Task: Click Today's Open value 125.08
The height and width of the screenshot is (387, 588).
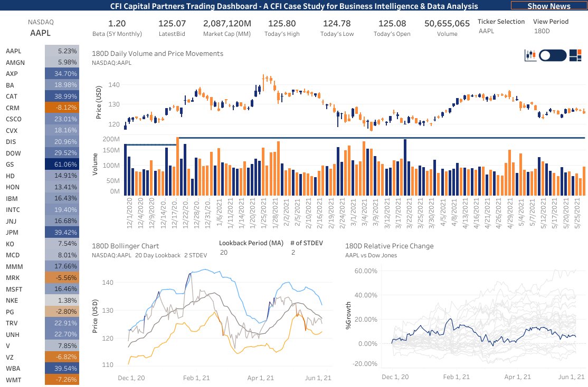Action: pos(392,23)
